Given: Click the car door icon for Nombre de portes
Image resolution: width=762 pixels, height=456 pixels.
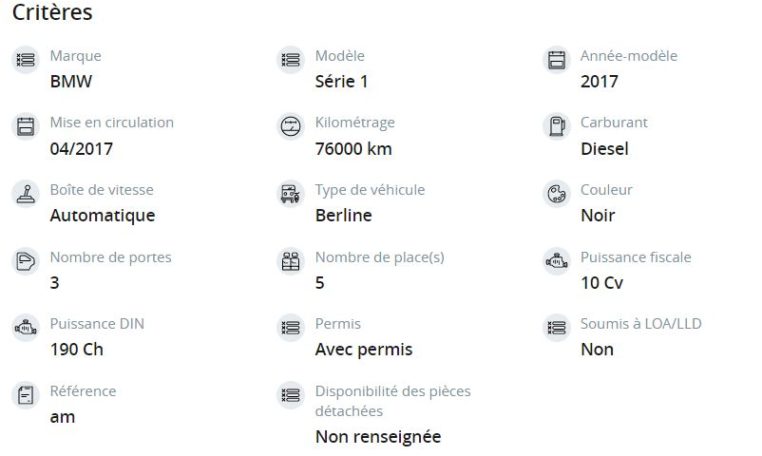Looking at the screenshot, I should 25,261.
